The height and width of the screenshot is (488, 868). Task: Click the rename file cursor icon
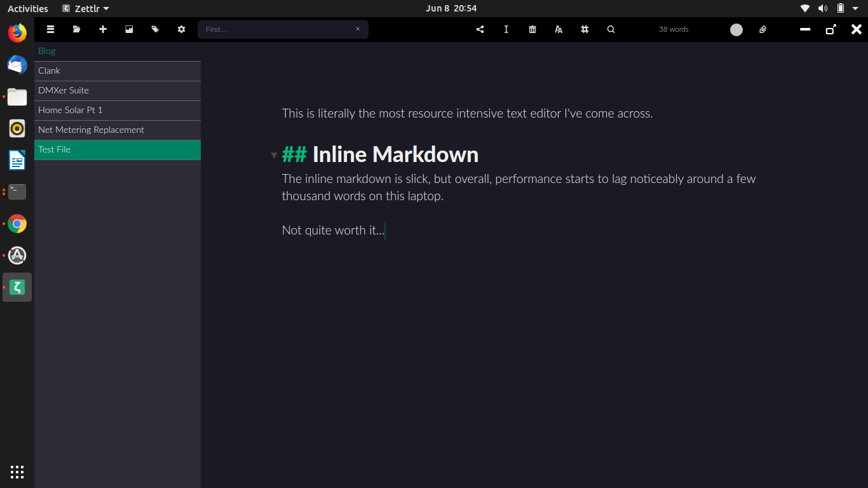[x=506, y=29]
